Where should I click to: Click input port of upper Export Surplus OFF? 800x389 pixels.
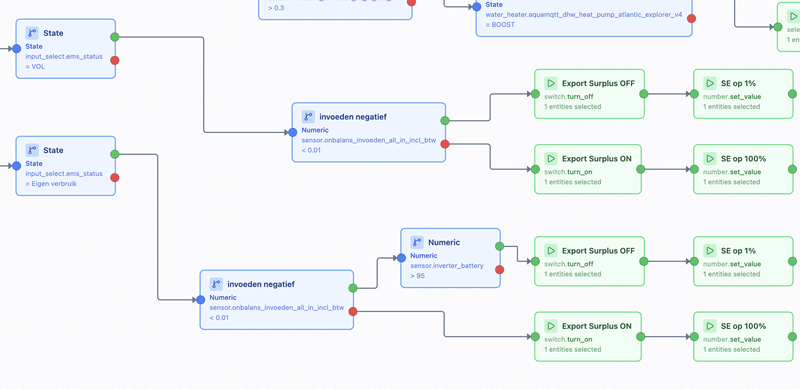point(535,94)
